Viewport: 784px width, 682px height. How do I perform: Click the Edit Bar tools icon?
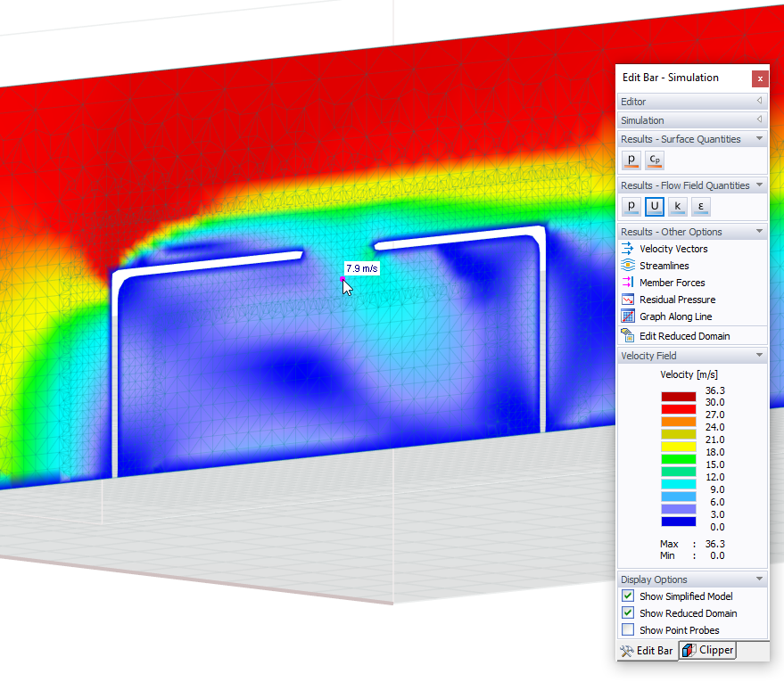pos(627,651)
